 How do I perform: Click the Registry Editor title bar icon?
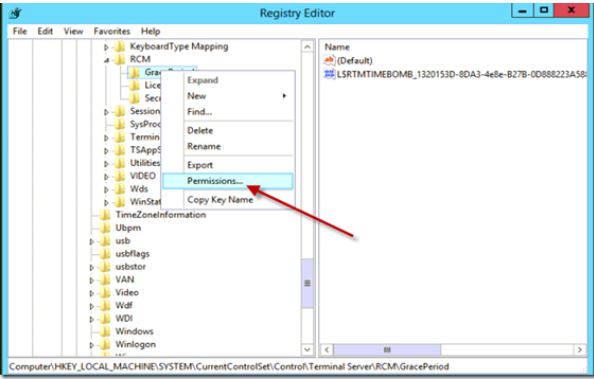[16, 14]
